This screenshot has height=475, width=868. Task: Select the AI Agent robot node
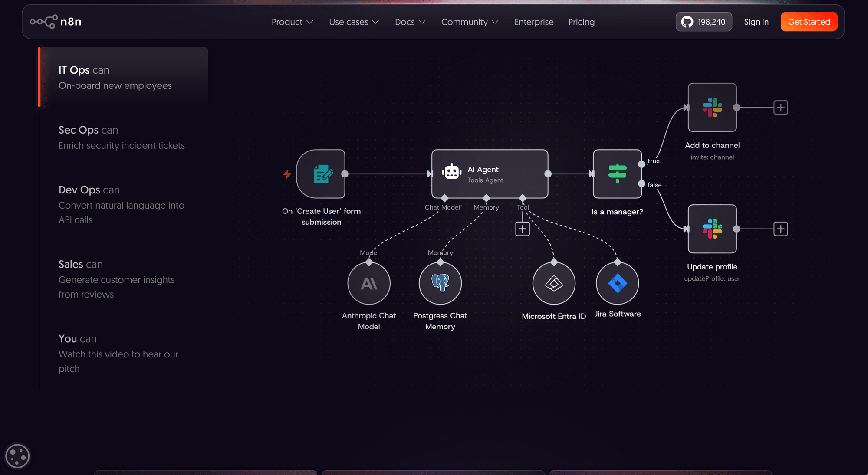[x=490, y=174]
